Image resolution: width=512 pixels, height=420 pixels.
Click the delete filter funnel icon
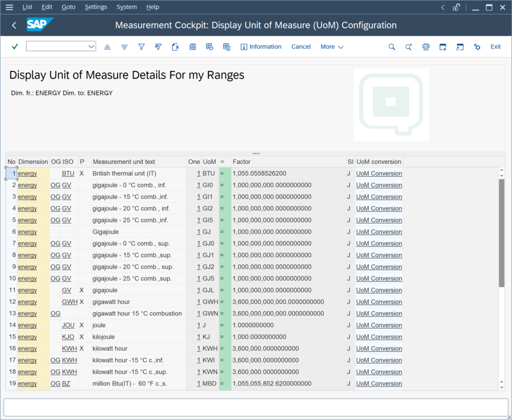pos(158,47)
